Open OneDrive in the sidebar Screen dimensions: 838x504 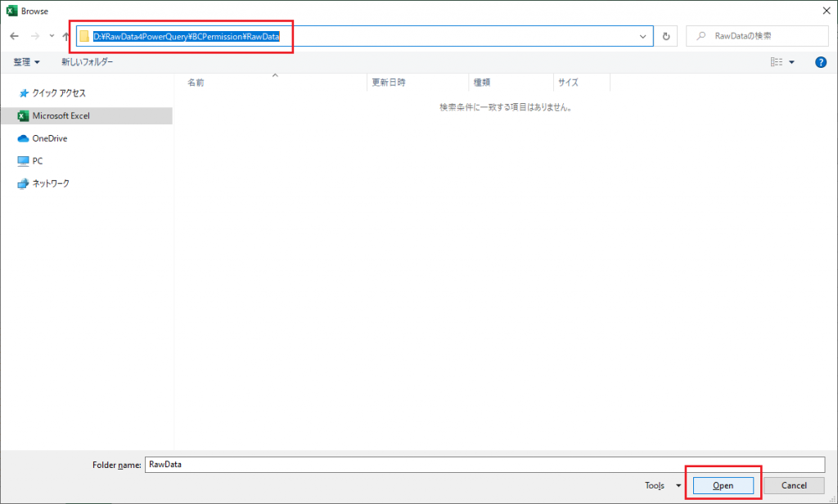49,138
